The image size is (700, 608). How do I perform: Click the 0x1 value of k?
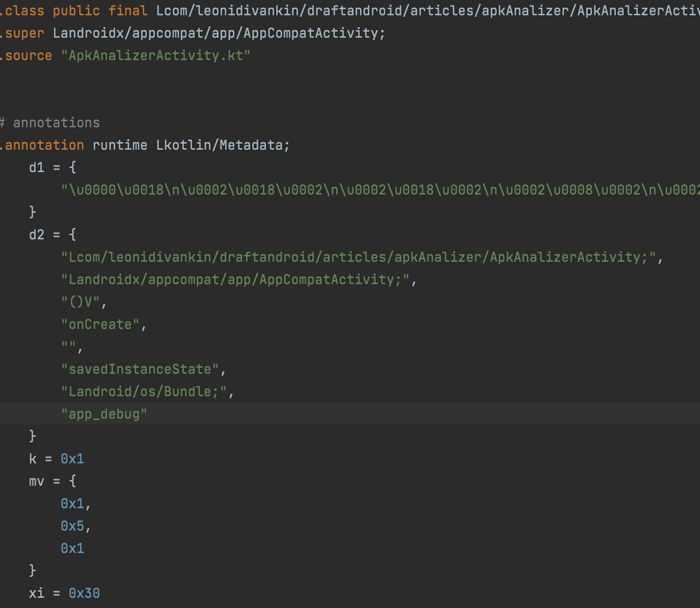coord(72,459)
